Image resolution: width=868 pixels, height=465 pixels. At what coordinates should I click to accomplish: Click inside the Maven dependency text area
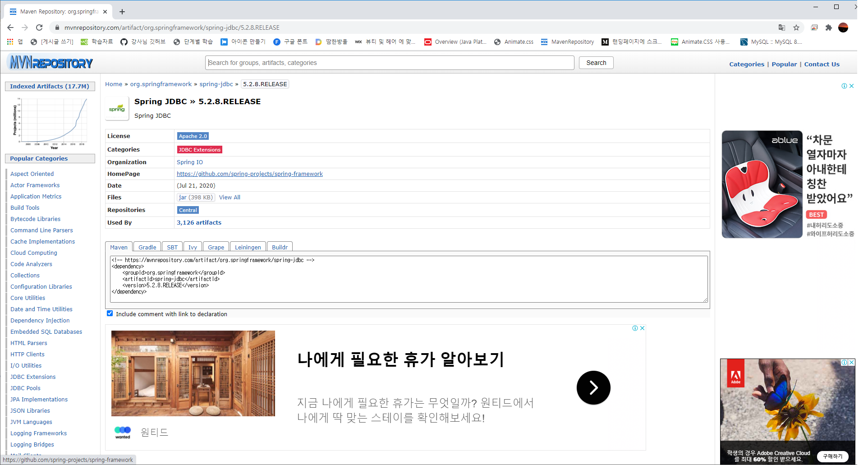coord(409,279)
